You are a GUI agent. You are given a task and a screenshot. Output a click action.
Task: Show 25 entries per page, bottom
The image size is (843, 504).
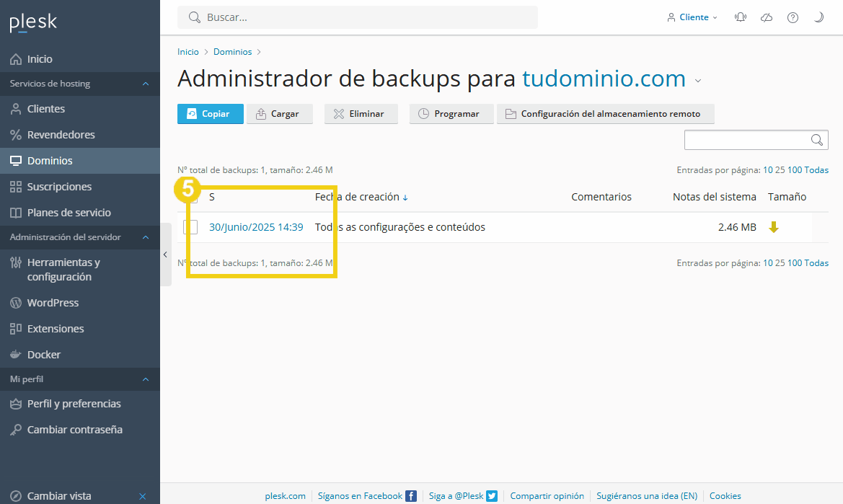pos(780,262)
